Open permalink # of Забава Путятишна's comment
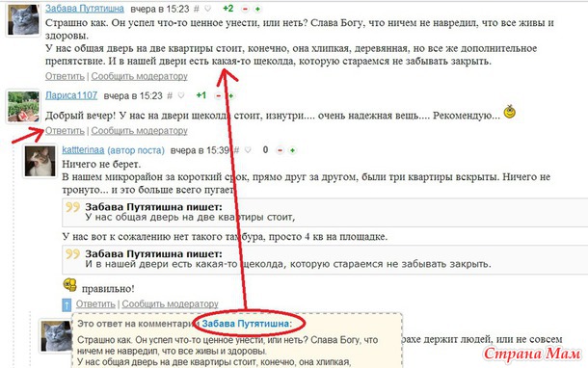The width and height of the screenshot is (588, 368). point(196,9)
